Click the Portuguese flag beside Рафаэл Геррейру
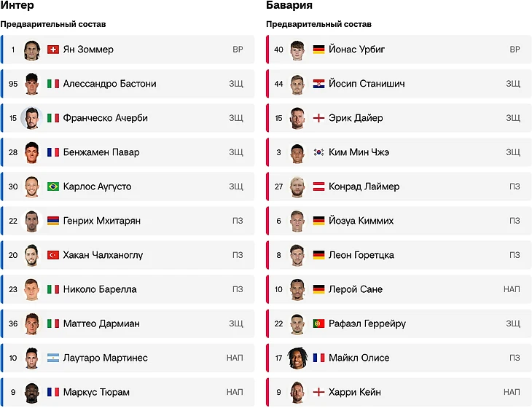Screen dimensions: 532x408 click(318, 323)
